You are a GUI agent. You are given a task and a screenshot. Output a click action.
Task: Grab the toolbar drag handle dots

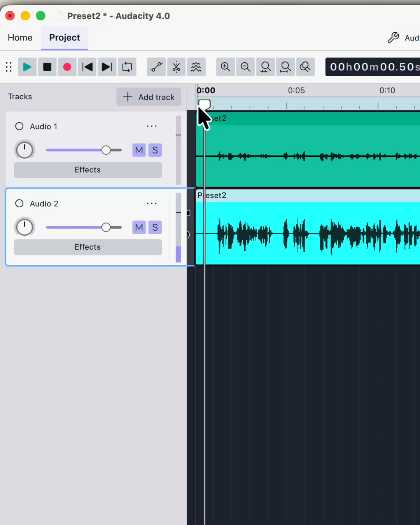coord(9,67)
